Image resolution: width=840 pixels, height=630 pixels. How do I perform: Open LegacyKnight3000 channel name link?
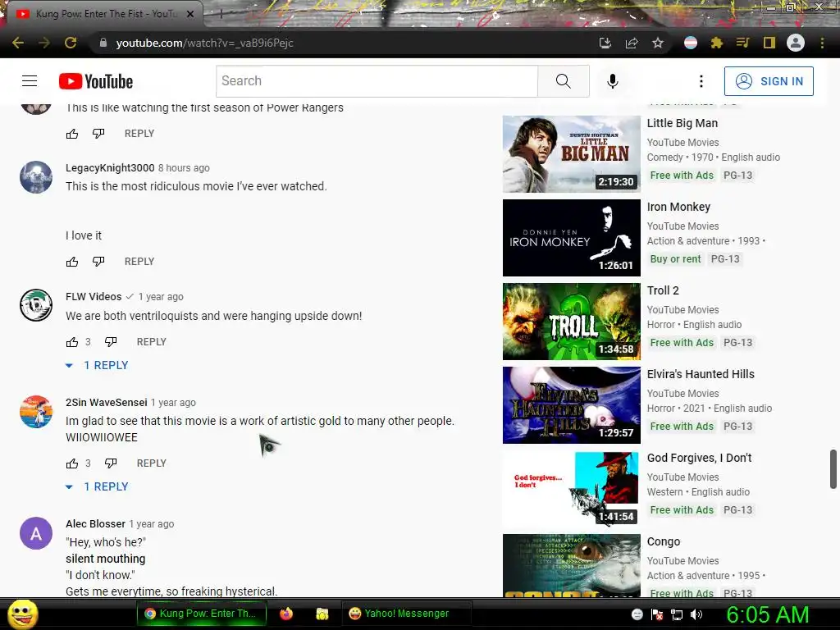(x=110, y=167)
